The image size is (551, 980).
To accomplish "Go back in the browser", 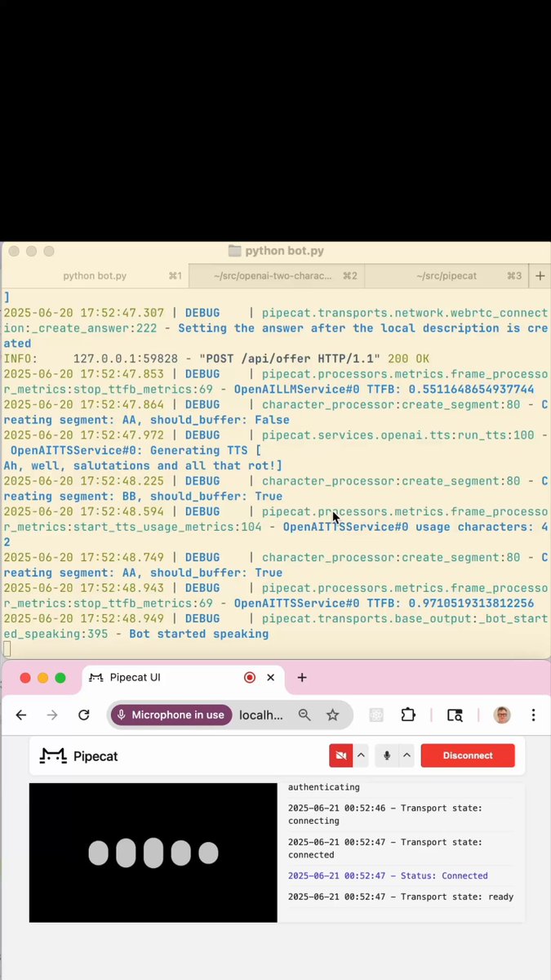I will 21,715.
